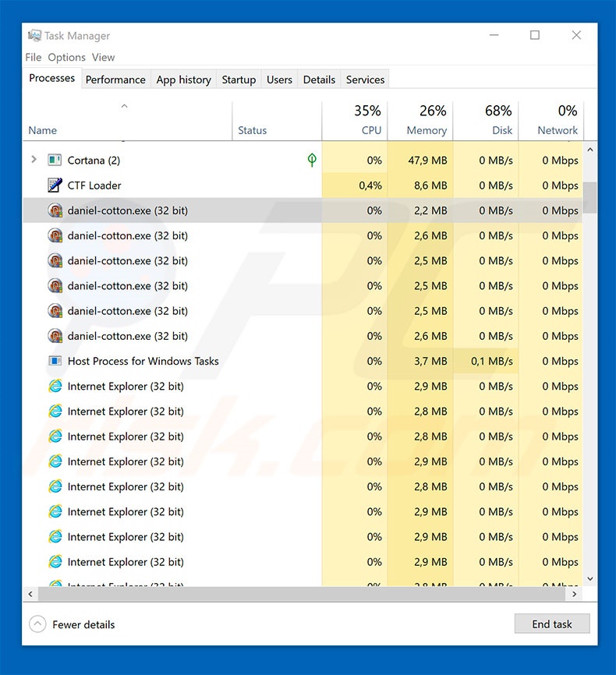The height and width of the screenshot is (675, 616).
Task: Click the CTF Loader pen icon
Action: [55, 185]
